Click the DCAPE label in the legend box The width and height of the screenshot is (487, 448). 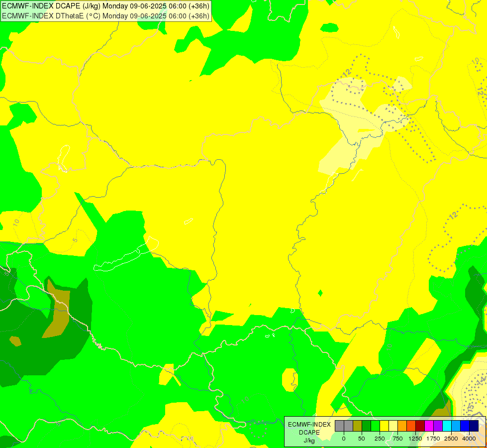click(x=309, y=433)
